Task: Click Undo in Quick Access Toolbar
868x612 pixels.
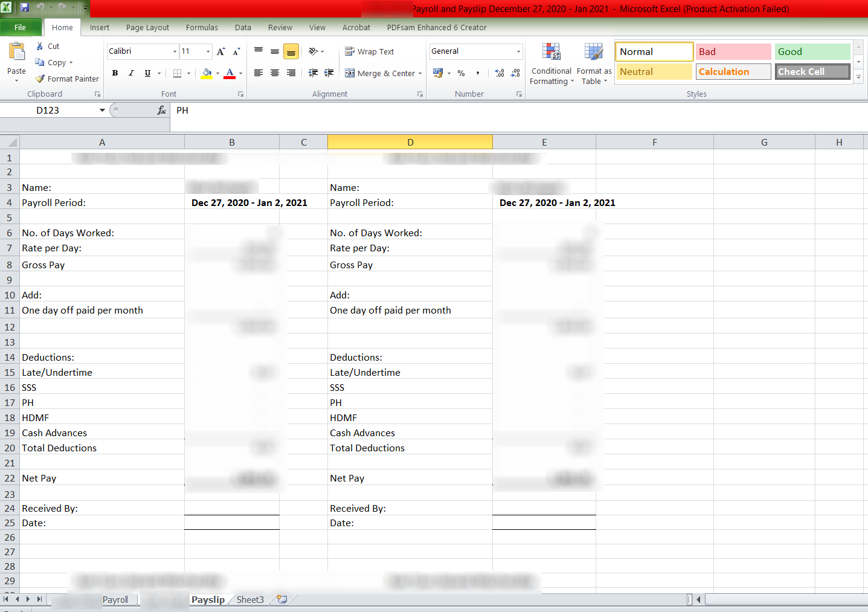Action: pos(40,8)
